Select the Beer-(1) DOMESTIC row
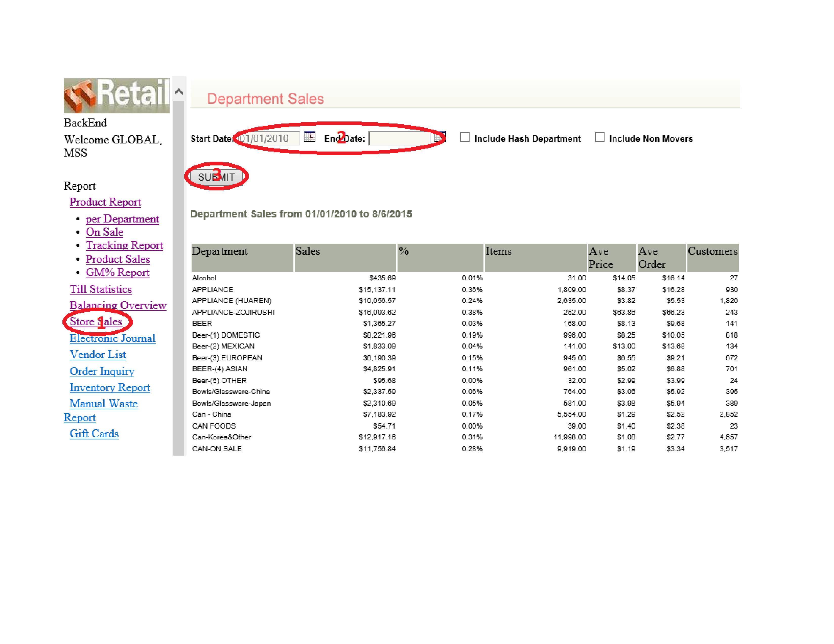The width and height of the screenshot is (834, 644). (465, 335)
